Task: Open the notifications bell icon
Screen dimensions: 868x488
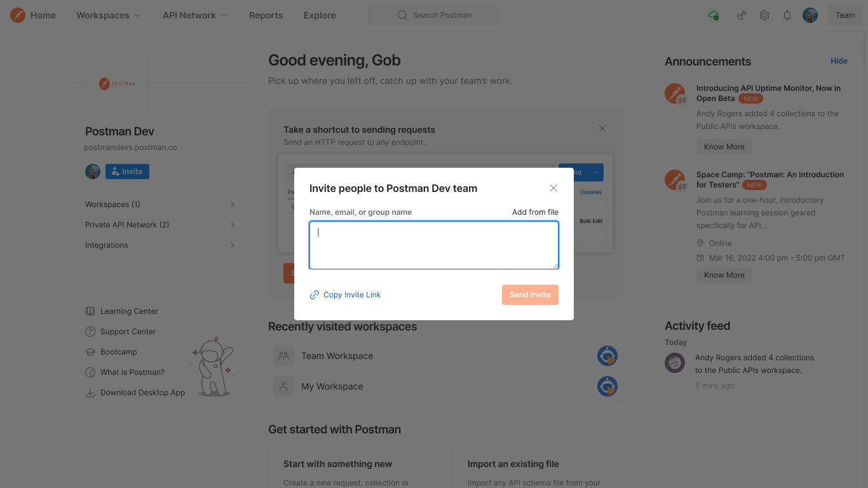Action: [787, 15]
